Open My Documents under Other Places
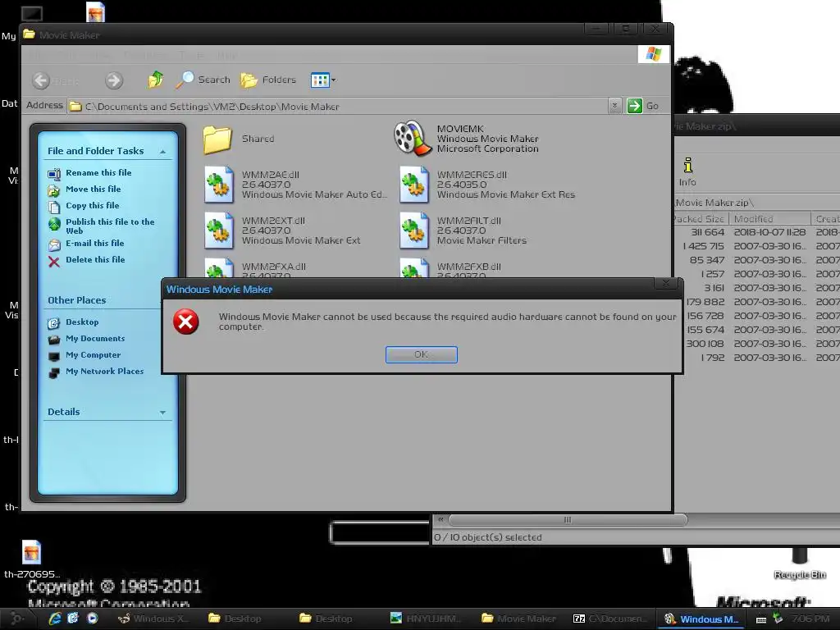The image size is (840, 630). 95,339
